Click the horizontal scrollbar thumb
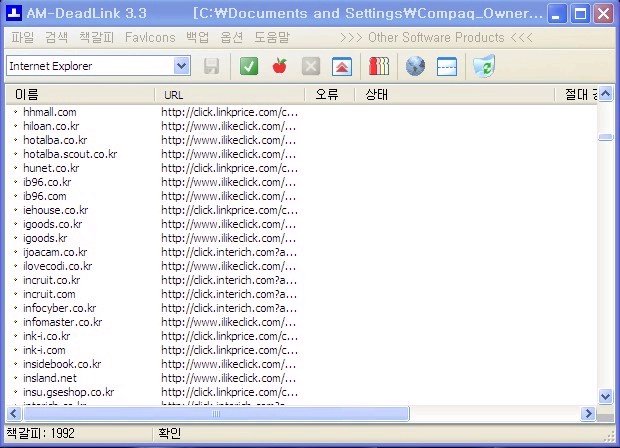620x448 pixels. [x=216, y=414]
